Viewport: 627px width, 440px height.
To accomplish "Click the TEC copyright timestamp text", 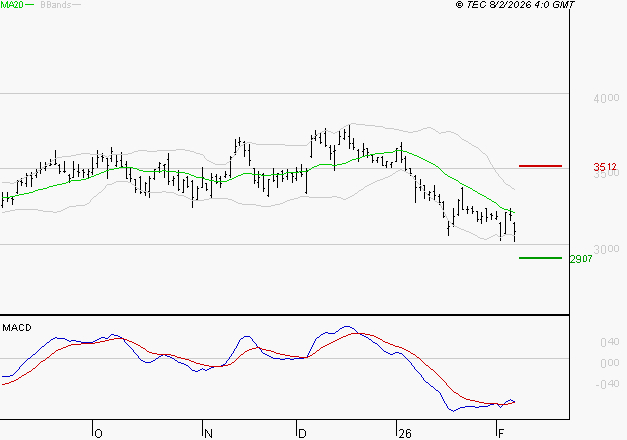I will click(515, 5).
